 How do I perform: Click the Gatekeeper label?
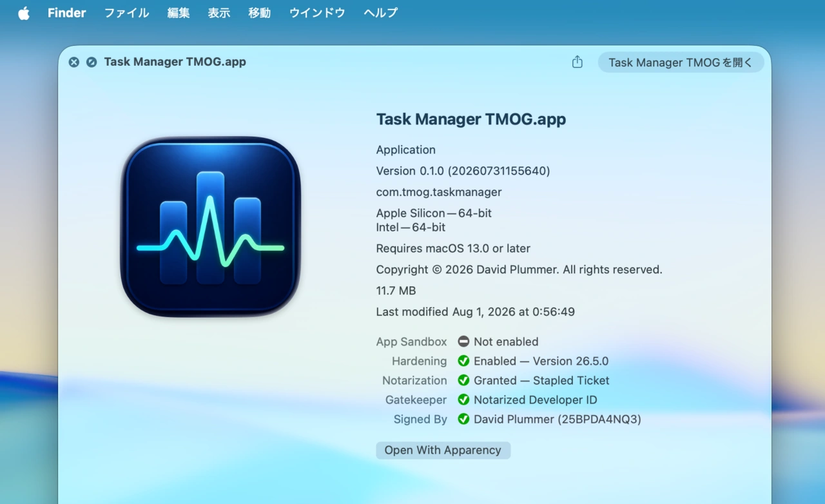click(x=416, y=400)
